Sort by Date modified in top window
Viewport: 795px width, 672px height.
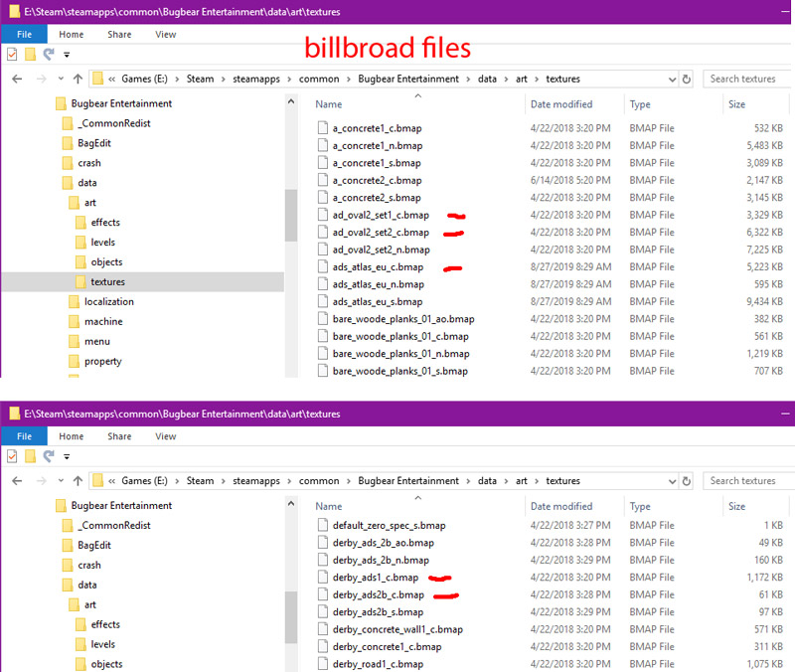click(x=561, y=104)
